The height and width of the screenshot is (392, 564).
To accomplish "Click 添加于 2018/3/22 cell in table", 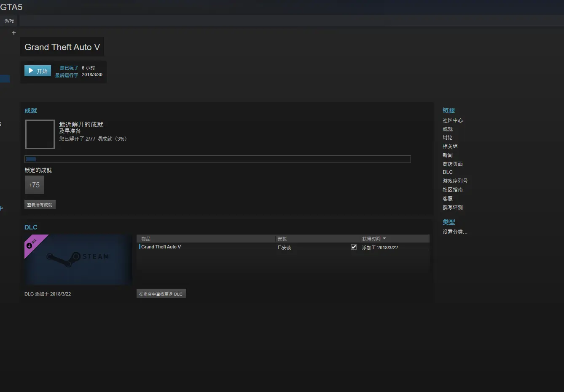I will 380,248.
